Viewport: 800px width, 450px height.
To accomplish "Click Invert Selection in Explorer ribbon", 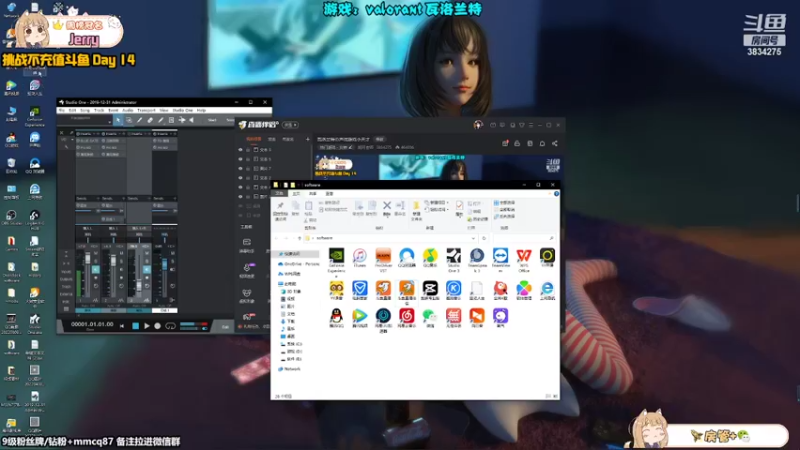I will click(x=505, y=216).
